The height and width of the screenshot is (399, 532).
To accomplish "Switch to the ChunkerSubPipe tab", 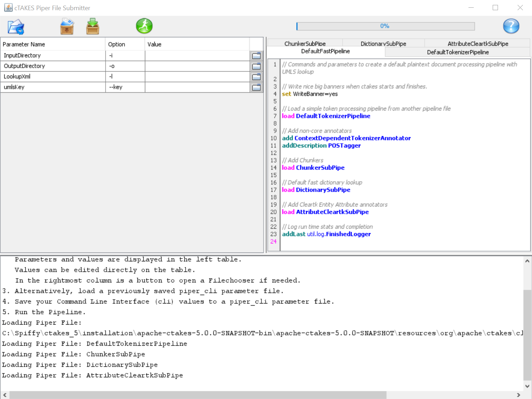I will click(305, 44).
